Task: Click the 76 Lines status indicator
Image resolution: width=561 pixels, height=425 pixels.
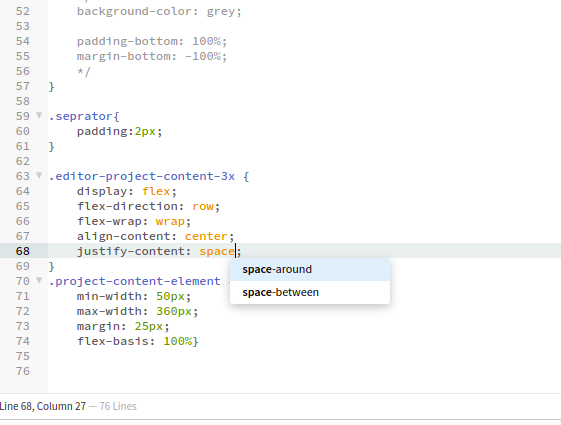Action: [x=118, y=406]
